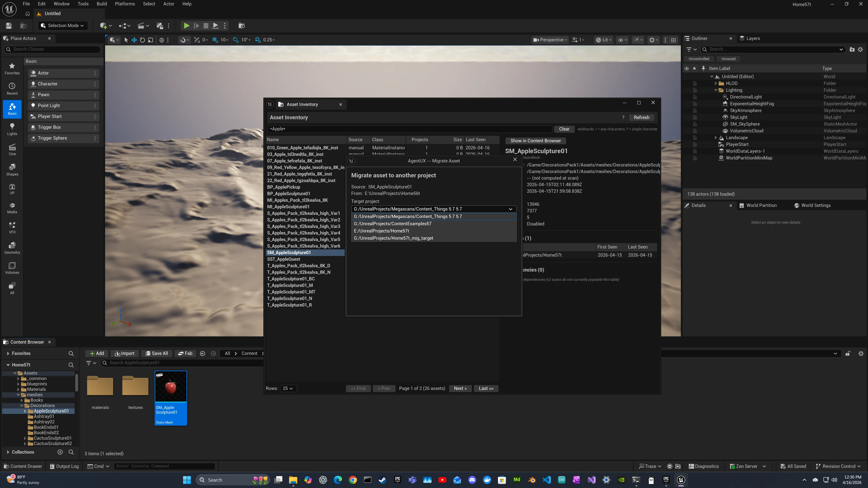Select BP_ApplePickup row in Asset Inventory
Viewport: 868px width, 488px height.
coord(305,187)
